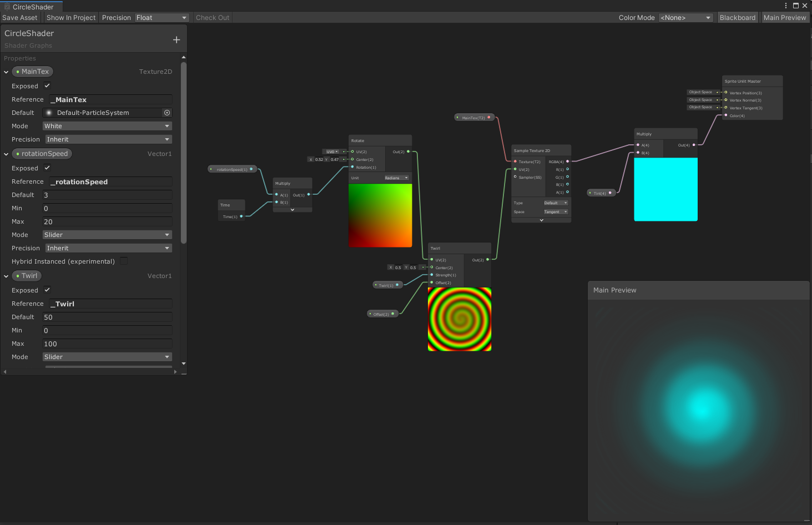Open the UV0 channel dropdown on Rotate node
Viewport: 812px width, 525px height.
click(x=331, y=152)
